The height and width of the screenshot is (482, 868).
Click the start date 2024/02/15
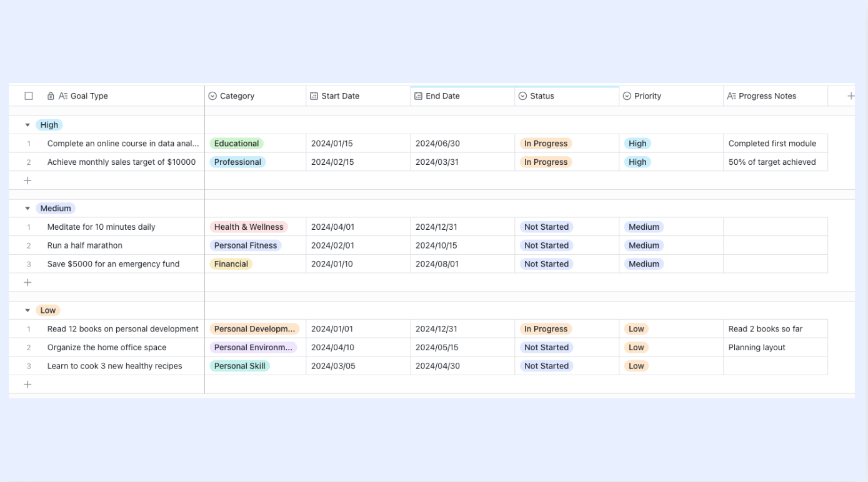tap(332, 162)
